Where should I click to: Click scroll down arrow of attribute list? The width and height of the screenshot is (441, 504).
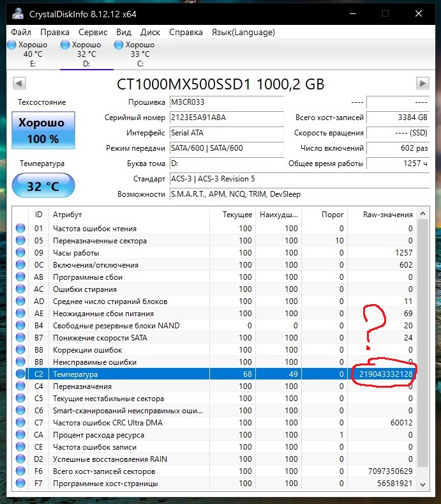point(422,484)
